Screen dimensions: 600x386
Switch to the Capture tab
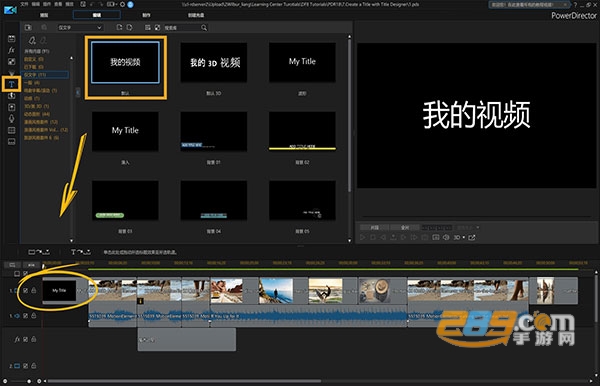[44, 15]
